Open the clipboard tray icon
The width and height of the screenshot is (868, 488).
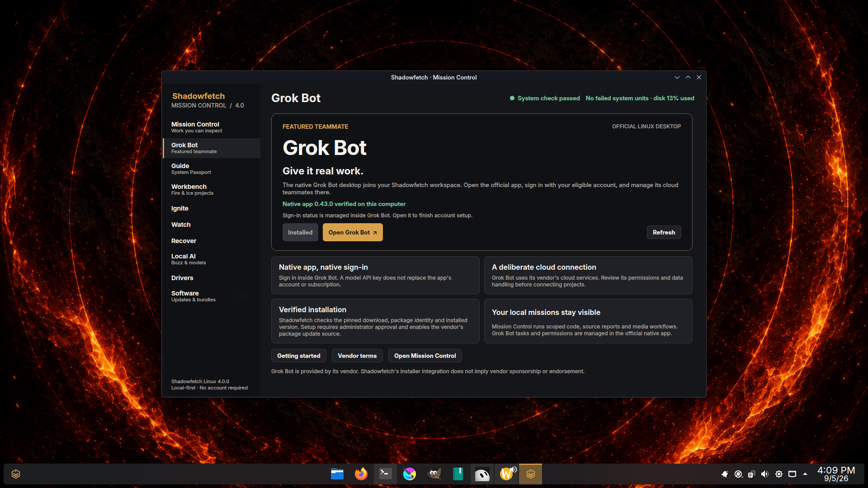coord(751,474)
